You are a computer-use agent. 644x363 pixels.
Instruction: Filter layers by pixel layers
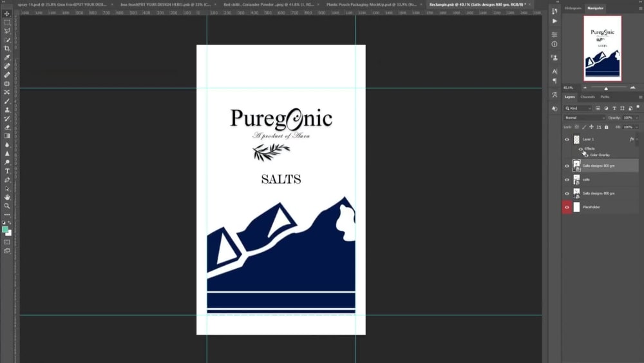(598, 108)
